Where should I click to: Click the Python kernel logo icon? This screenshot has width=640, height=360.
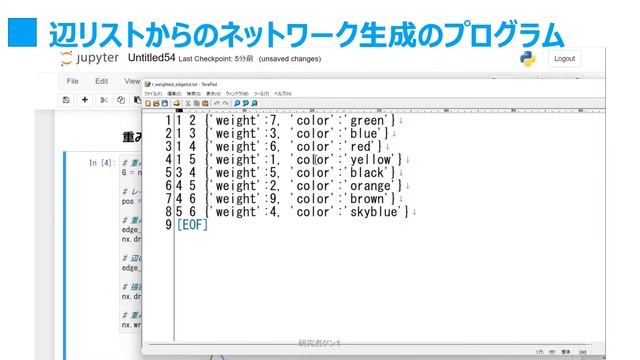coord(527,59)
